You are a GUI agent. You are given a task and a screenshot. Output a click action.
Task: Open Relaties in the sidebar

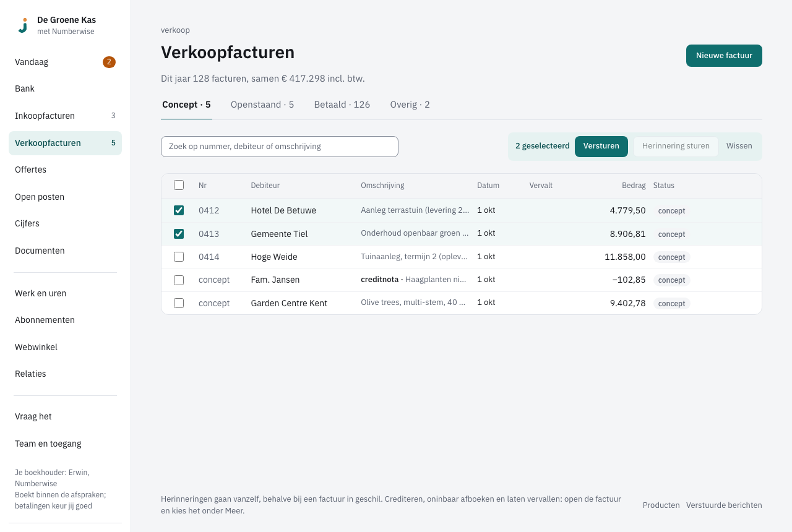point(65,374)
